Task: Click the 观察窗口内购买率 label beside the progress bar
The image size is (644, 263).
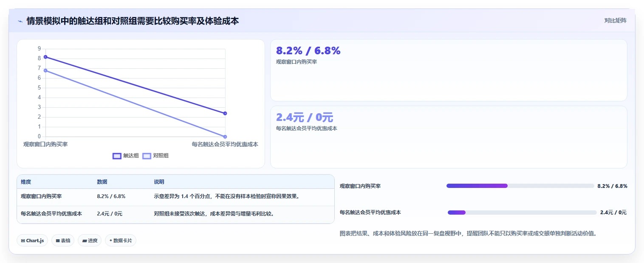Action: 360,186
